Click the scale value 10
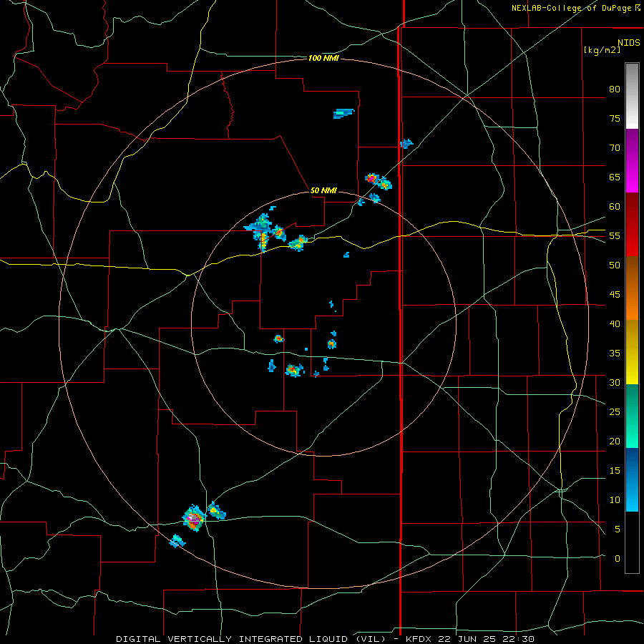 point(615,500)
